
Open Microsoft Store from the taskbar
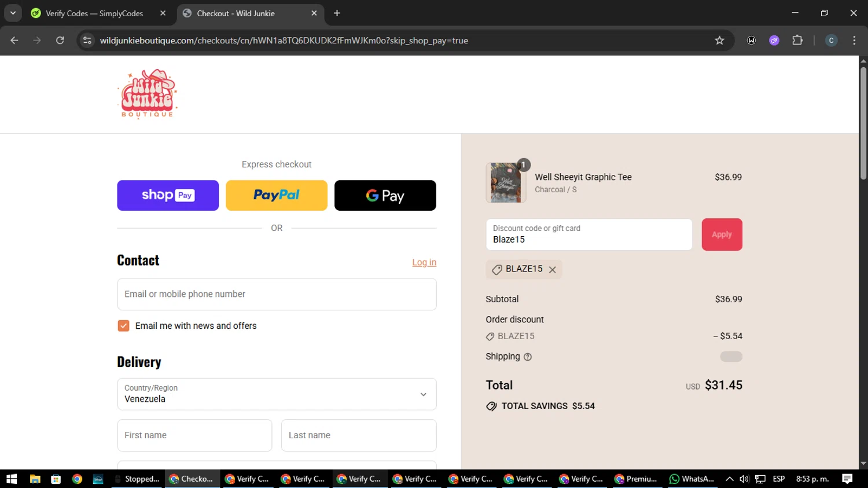click(56, 479)
